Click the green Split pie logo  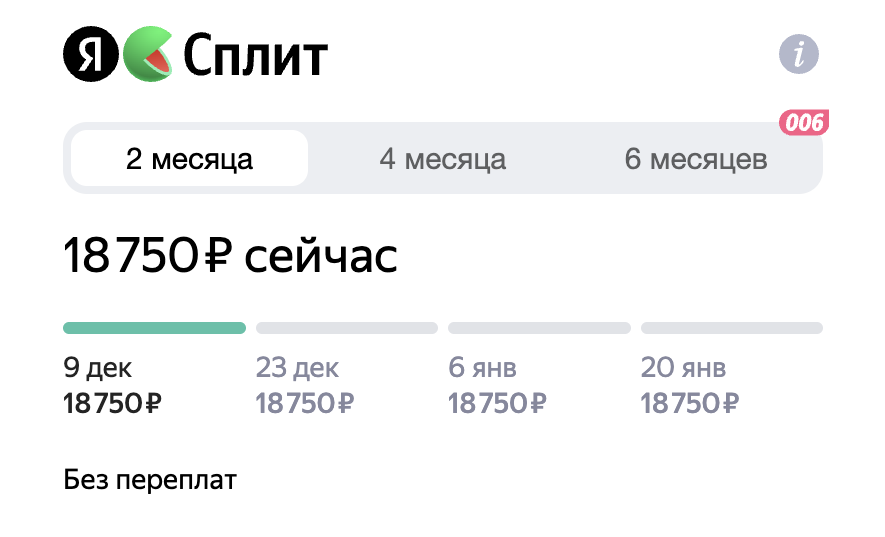(149, 54)
